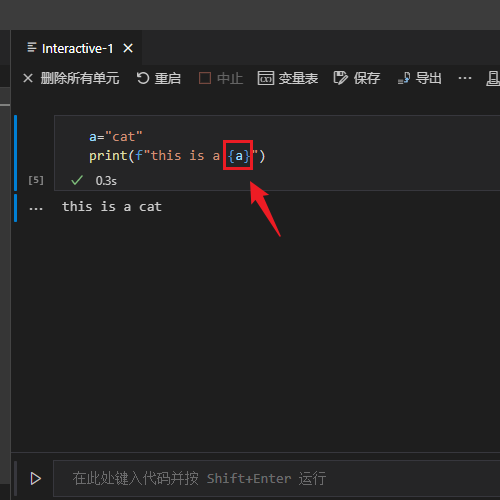This screenshot has width=500, height=500.
Task: Click the 中止 interrupt square icon
Action: 205,78
